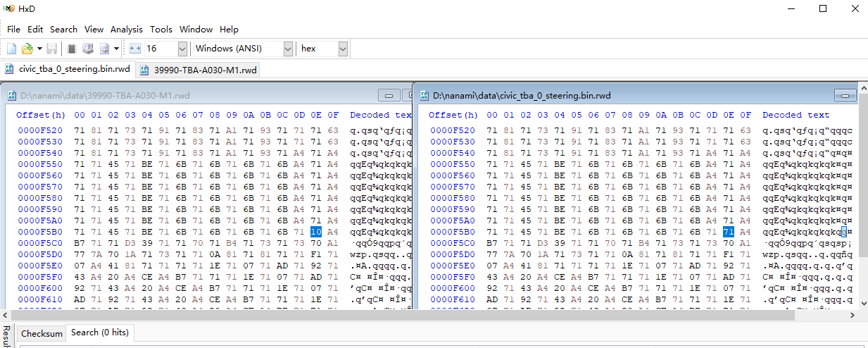868x348 pixels.
Task: Click the civic_tba_0_steering tab file icon
Action: pos(10,69)
